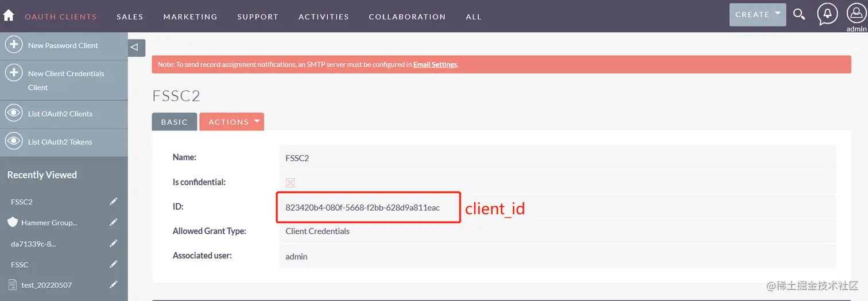
Task: Click the ID value 823420b4-080f-5668-f2bb-628d9a811eac
Action: point(363,207)
